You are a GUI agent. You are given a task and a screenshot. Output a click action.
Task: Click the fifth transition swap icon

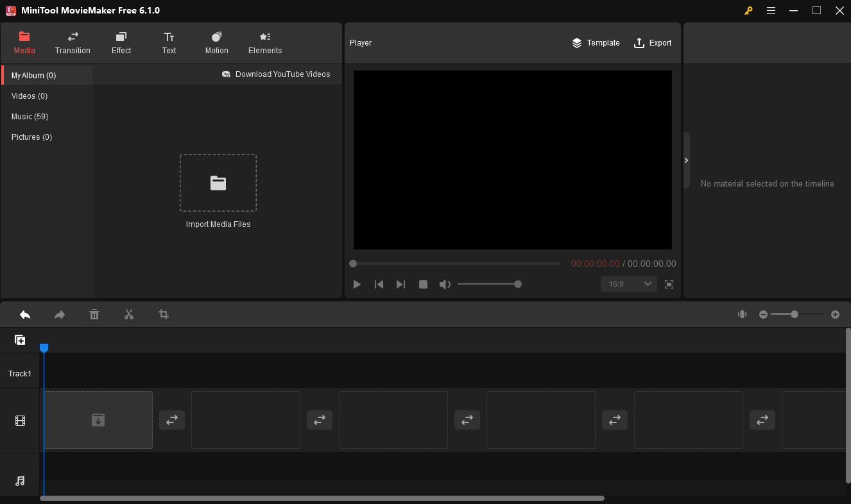[762, 420]
